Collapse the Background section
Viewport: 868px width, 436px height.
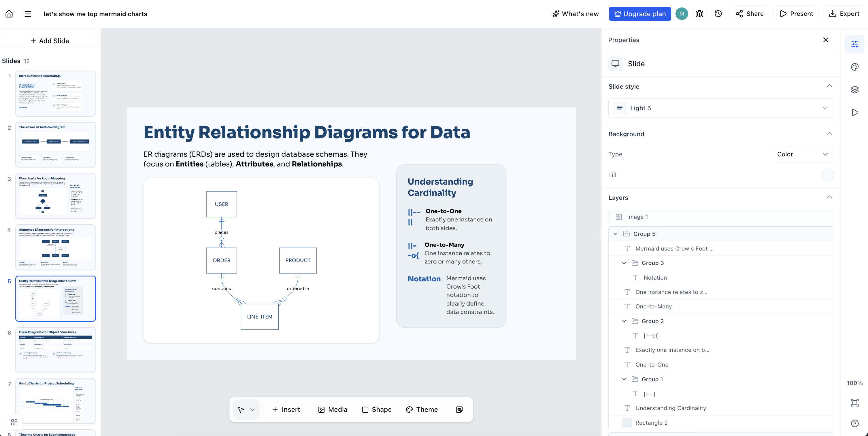(x=829, y=134)
